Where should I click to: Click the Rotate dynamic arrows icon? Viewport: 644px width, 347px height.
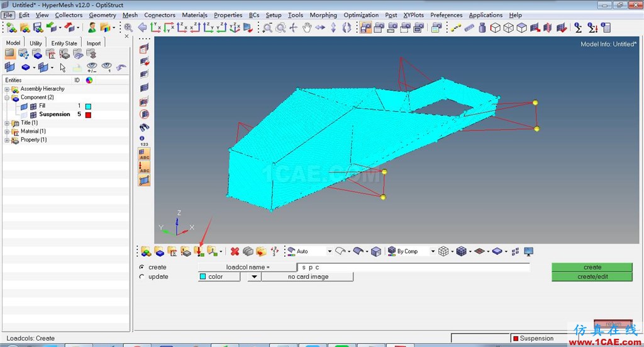347,28
